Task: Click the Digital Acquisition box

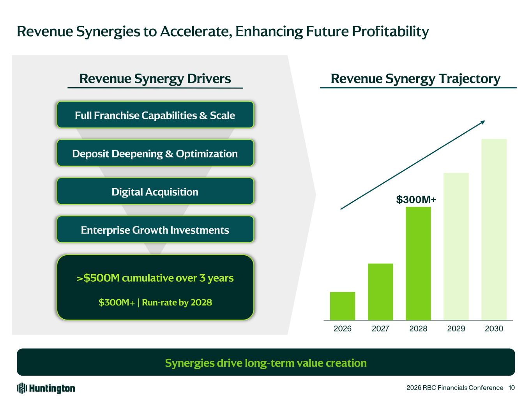Action: [x=155, y=191]
